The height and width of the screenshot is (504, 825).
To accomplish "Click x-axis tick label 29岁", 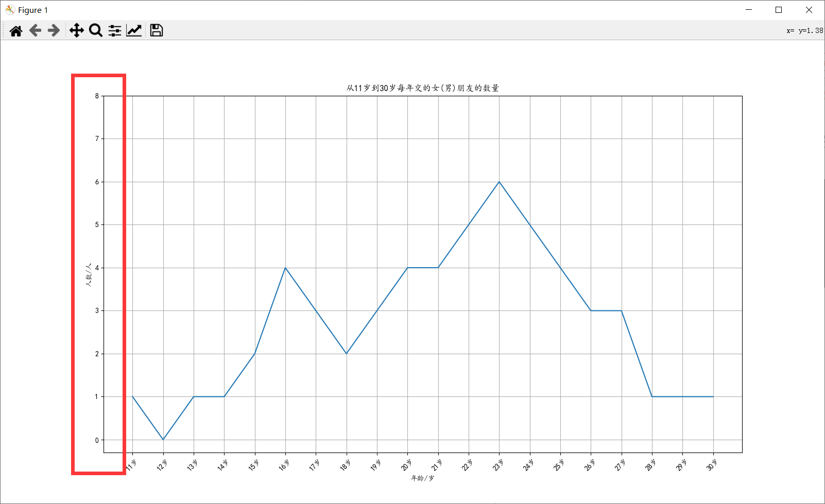I will 681,465.
